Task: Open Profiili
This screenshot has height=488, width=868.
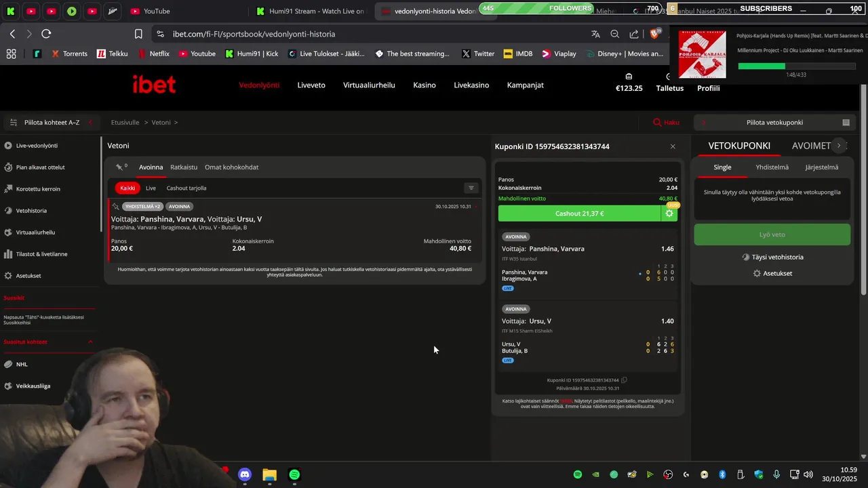Action: pyautogui.click(x=709, y=88)
